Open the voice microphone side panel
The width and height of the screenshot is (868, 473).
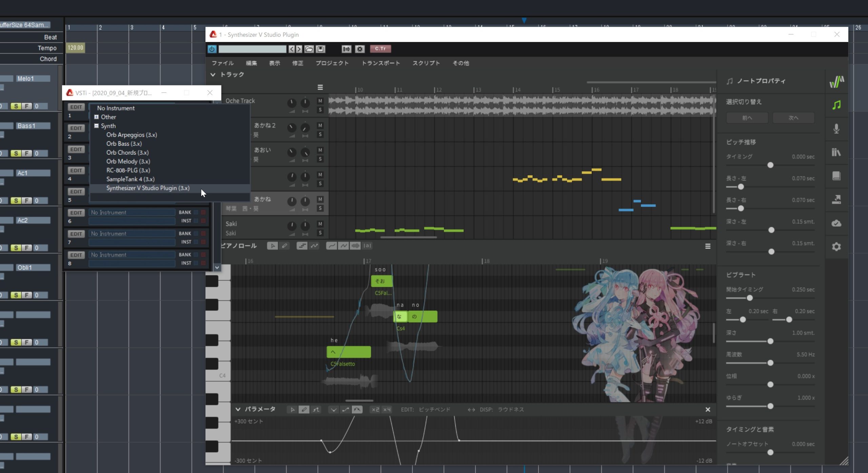[836, 129]
